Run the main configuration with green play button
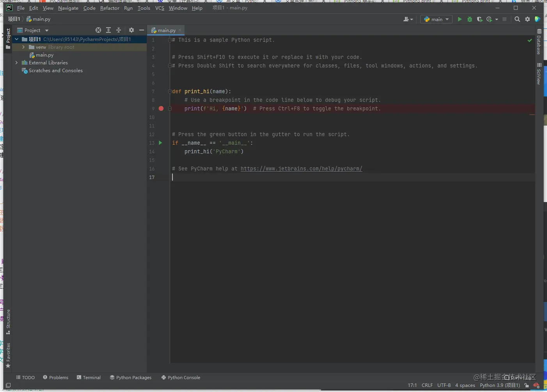 tap(460, 19)
